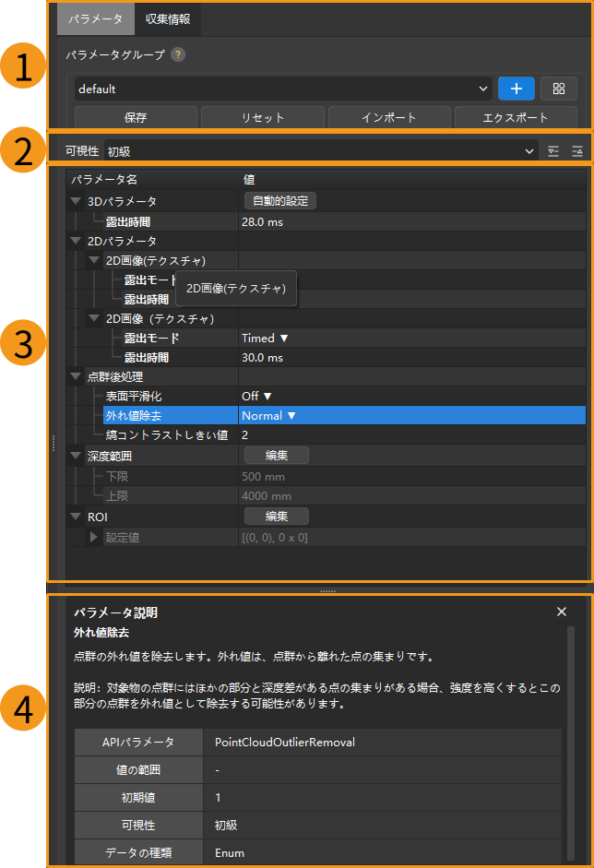Click the expand-all parameters icon
The width and height of the screenshot is (594, 868).
[553, 151]
